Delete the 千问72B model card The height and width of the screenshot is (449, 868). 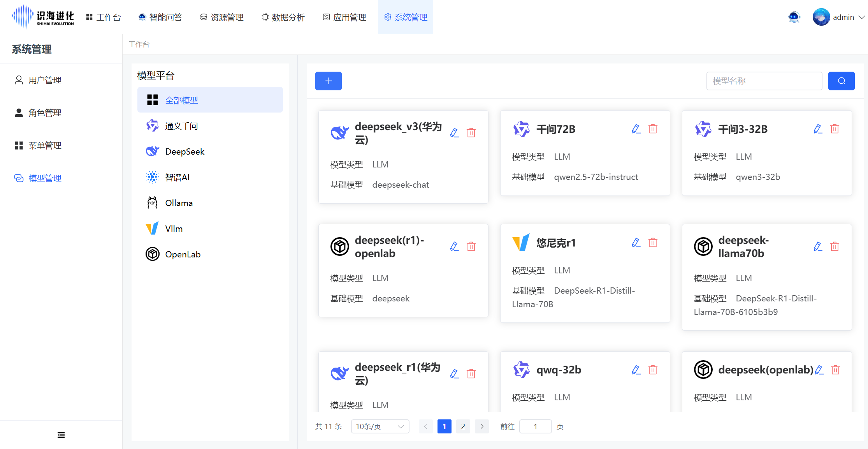(x=653, y=129)
